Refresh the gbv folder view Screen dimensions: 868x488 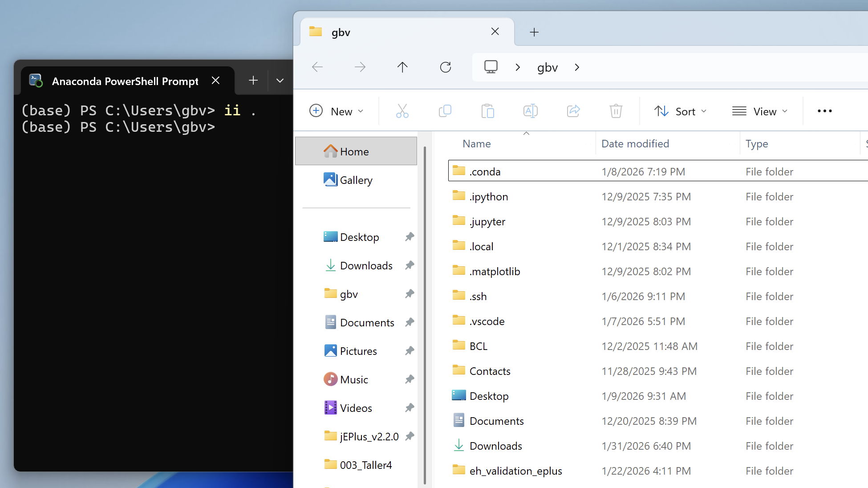coord(445,67)
